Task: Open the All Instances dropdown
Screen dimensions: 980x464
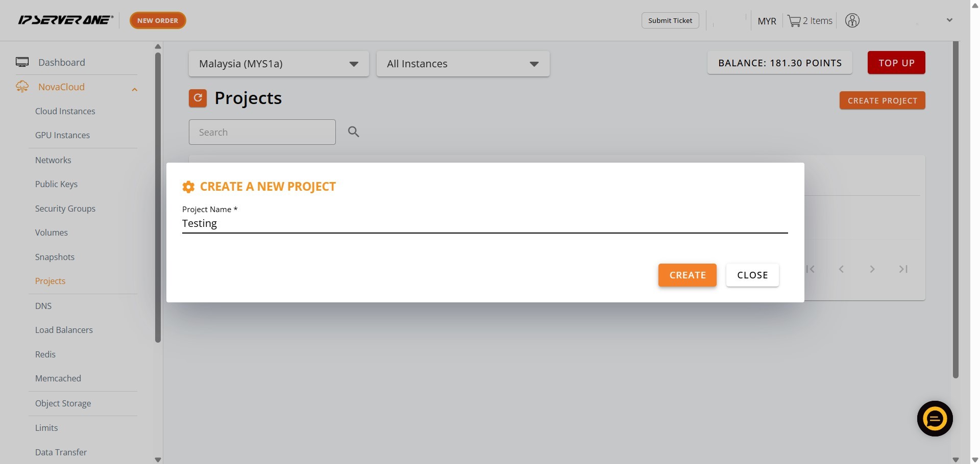Action: tap(463, 64)
